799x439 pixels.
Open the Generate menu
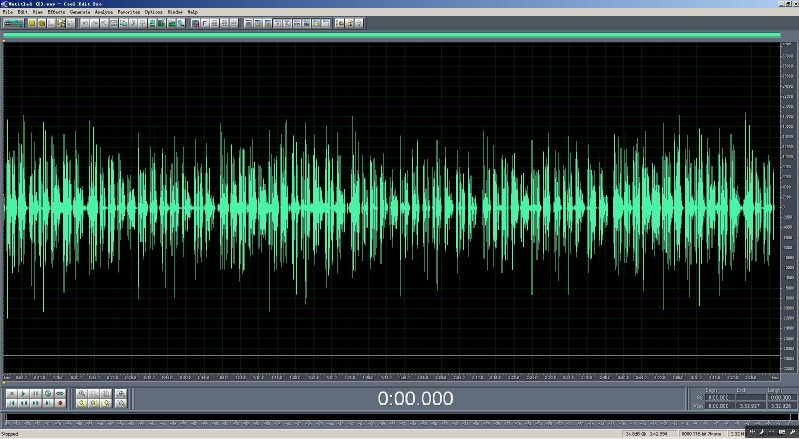pos(80,12)
